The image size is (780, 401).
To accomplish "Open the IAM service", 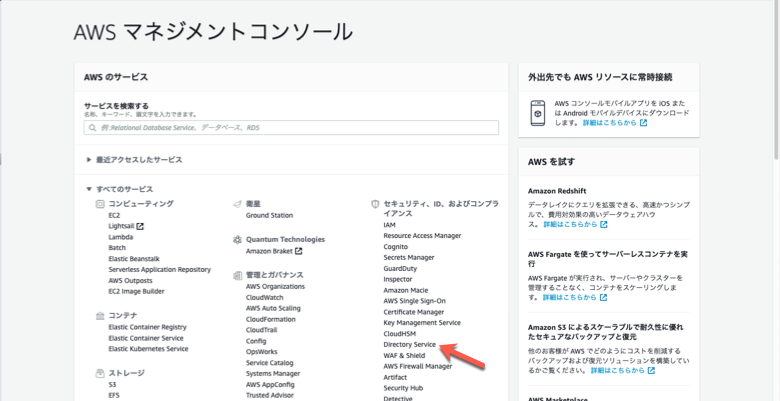I will click(x=389, y=225).
